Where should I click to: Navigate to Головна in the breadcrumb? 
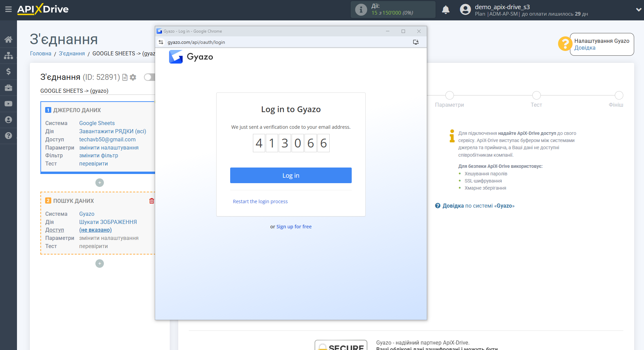pos(40,53)
